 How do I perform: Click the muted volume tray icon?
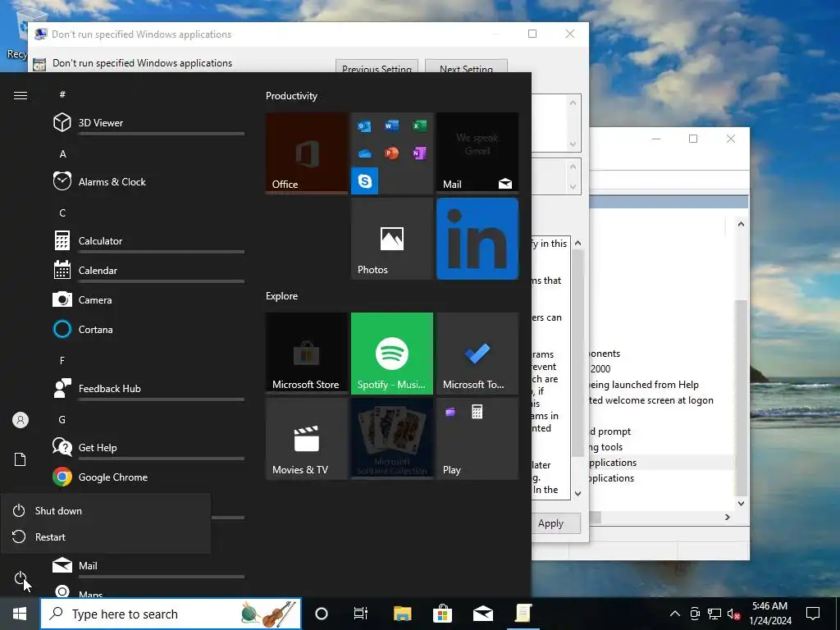point(734,614)
